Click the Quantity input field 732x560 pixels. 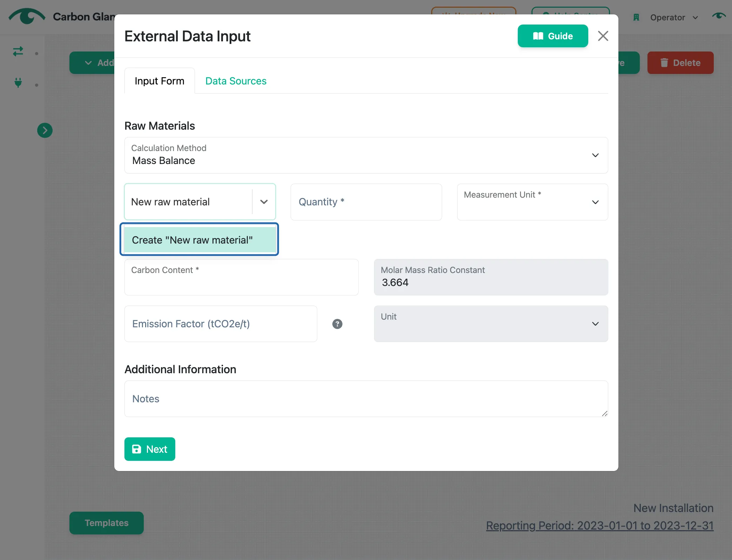(366, 202)
